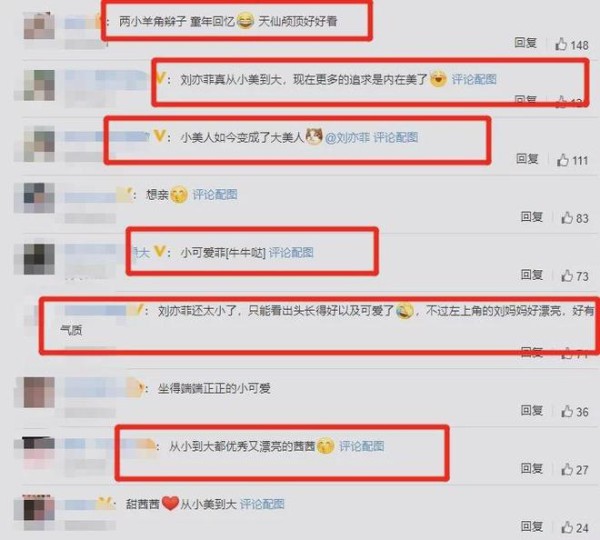Open 评论配图 in the 甜茜茜 comment
Screen dimensions: 600x540
pyautogui.click(x=262, y=504)
